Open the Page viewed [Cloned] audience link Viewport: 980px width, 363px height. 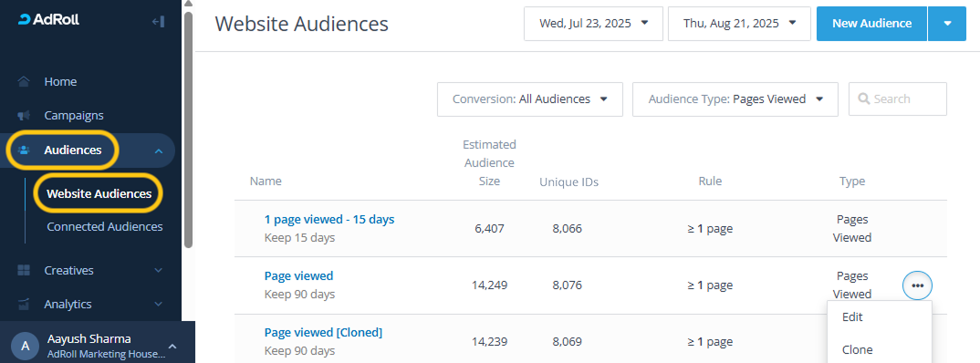pyautogui.click(x=323, y=332)
